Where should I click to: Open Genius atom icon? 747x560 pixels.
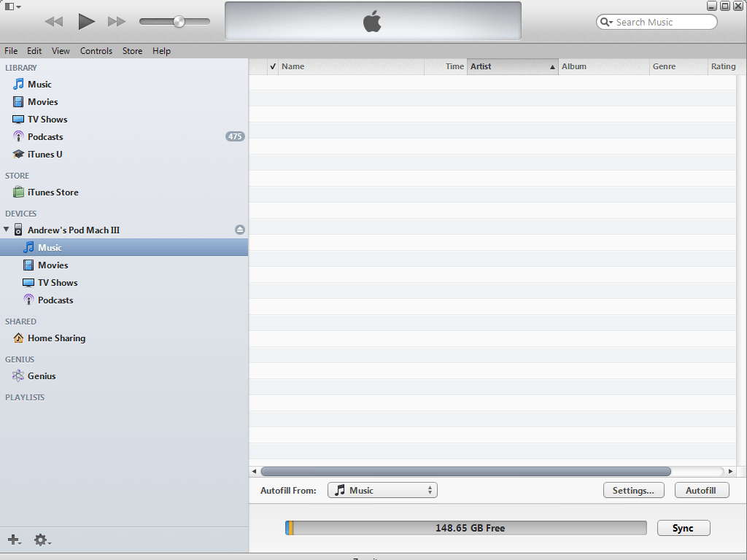coord(18,376)
